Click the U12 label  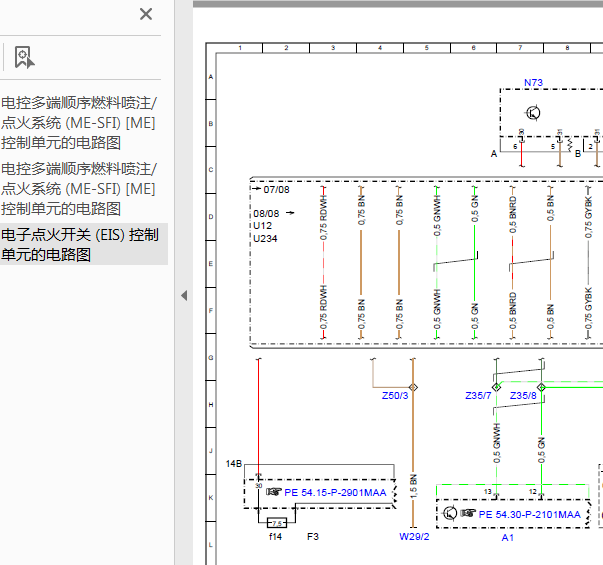point(263,226)
